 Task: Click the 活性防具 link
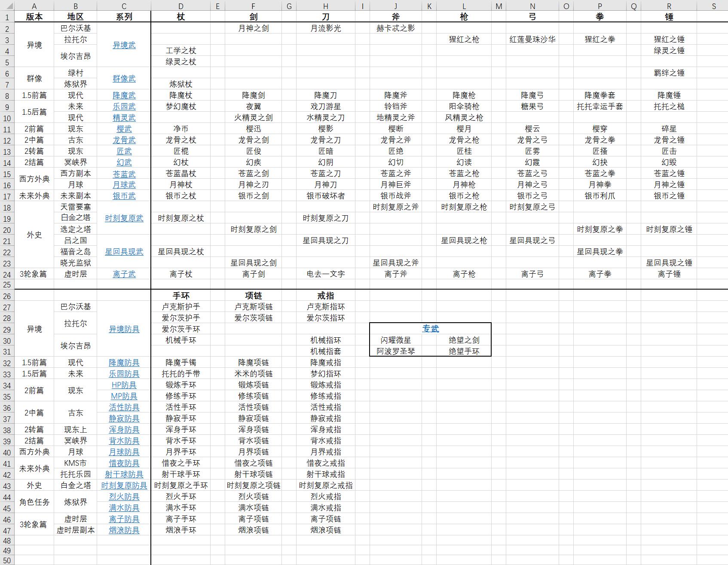click(x=124, y=407)
